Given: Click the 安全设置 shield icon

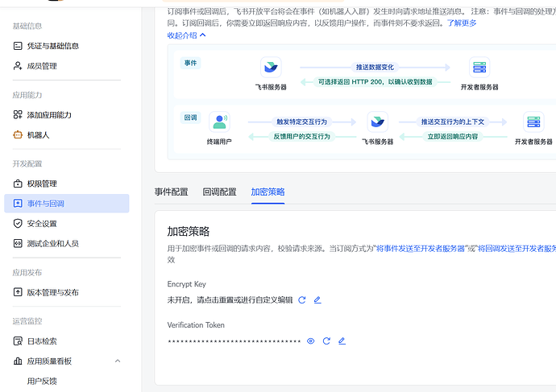Looking at the screenshot, I should (x=18, y=224).
